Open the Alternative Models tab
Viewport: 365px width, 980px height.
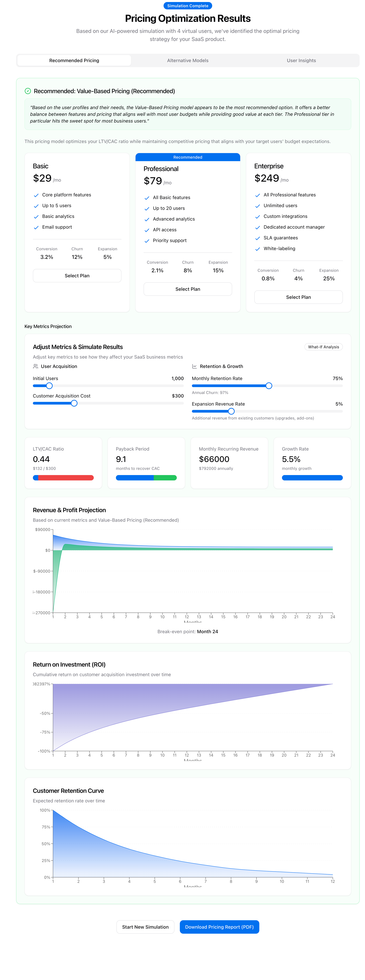pyautogui.click(x=188, y=60)
